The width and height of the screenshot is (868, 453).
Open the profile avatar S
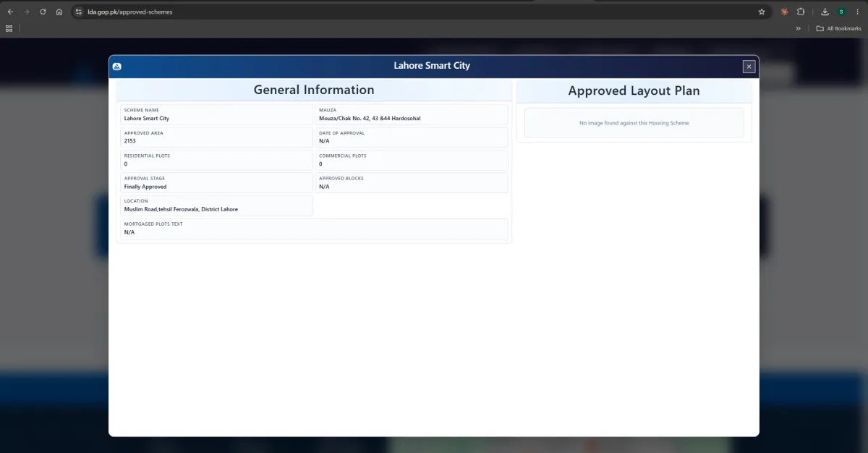click(841, 12)
